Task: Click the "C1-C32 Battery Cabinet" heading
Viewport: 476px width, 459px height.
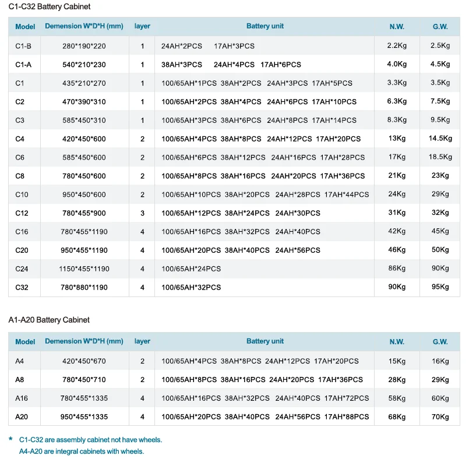Action: click(x=50, y=6)
